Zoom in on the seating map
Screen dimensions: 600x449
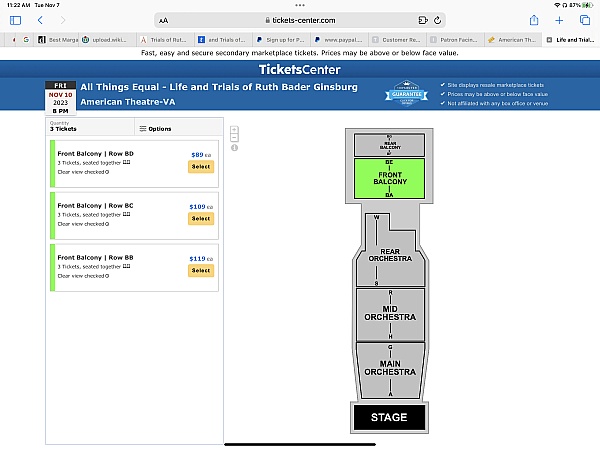point(235,130)
